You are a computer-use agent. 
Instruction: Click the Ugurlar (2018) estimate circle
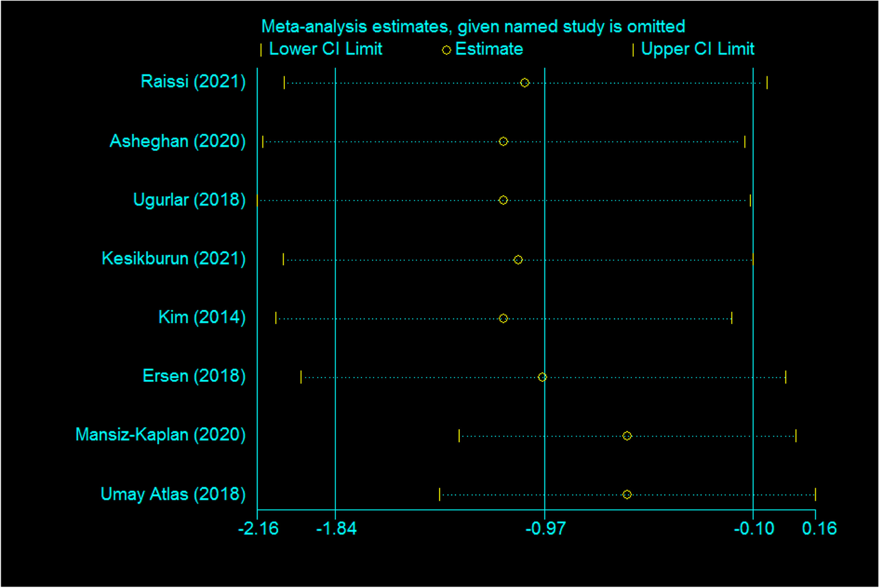pyautogui.click(x=503, y=200)
